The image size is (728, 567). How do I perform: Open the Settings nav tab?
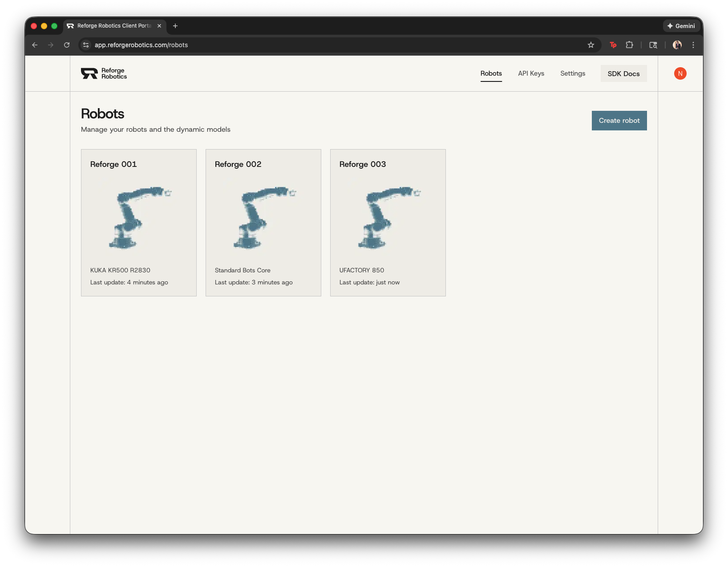pos(573,73)
